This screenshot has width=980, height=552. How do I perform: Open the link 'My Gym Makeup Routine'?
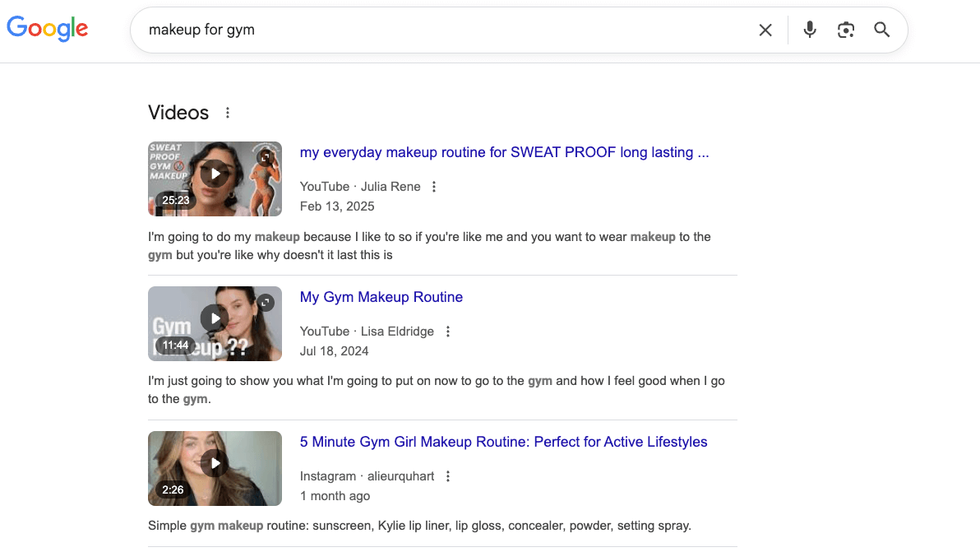click(381, 297)
